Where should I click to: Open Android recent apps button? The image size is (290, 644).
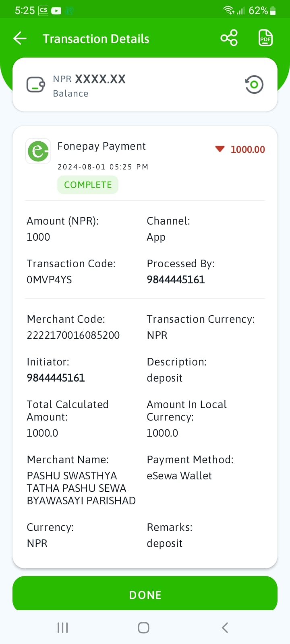click(x=62, y=627)
